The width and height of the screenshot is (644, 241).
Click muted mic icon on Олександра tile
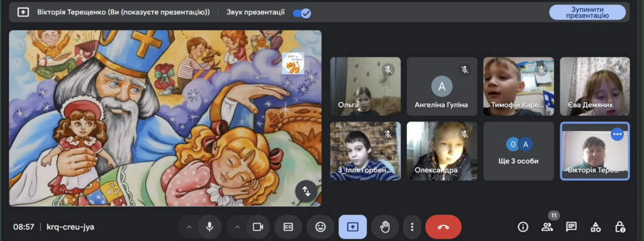pos(465,134)
